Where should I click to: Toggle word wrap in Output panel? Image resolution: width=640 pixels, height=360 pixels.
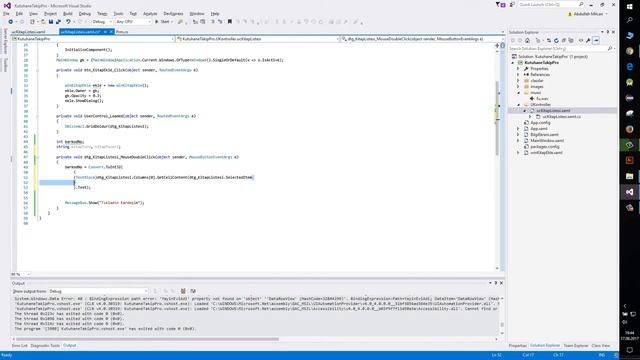193,291
